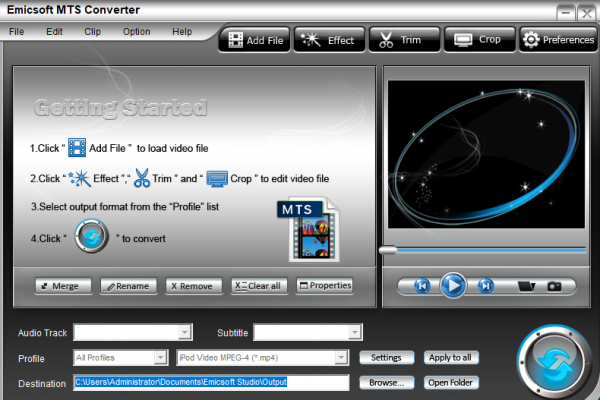
Task: Click the small convert icon in step 4
Action: tap(91, 236)
